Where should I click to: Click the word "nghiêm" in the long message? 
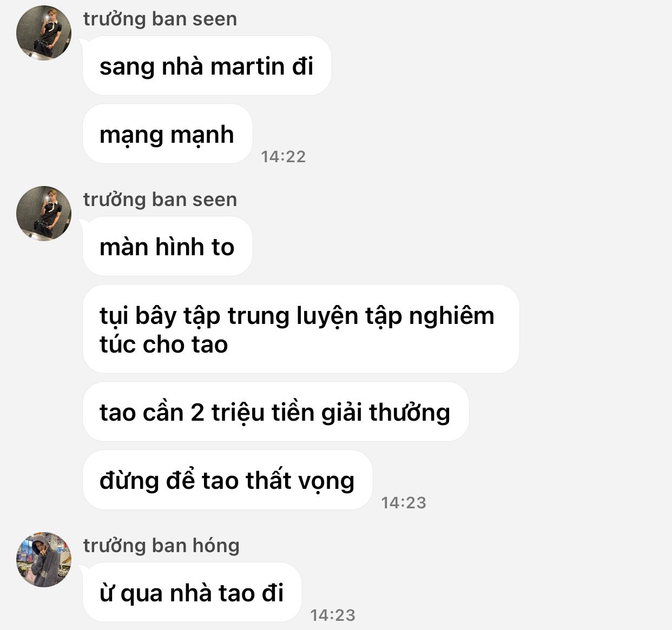[451, 316]
